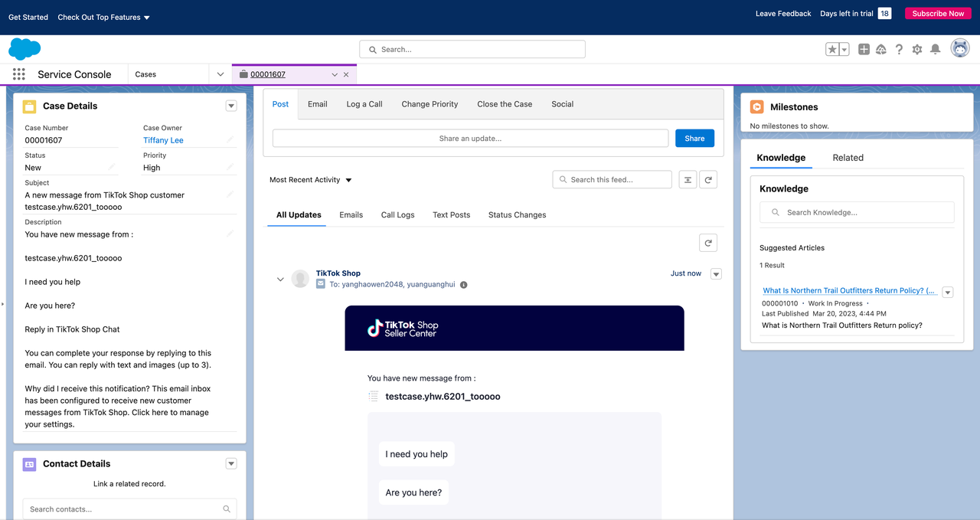Image resolution: width=980 pixels, height=520 pixels.
Task: Open the Setup gear icon
Action: point(917,49)
